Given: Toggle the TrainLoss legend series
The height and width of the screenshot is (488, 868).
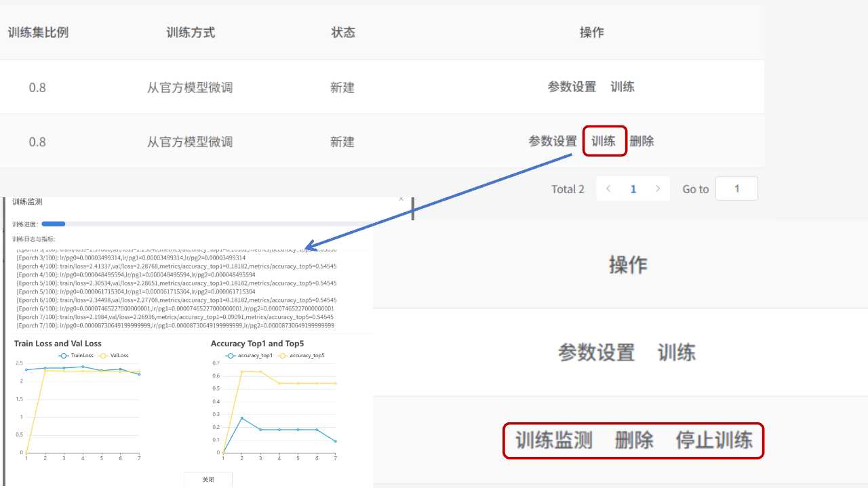Looking at the screenshot, I should (x=76, y=355).
